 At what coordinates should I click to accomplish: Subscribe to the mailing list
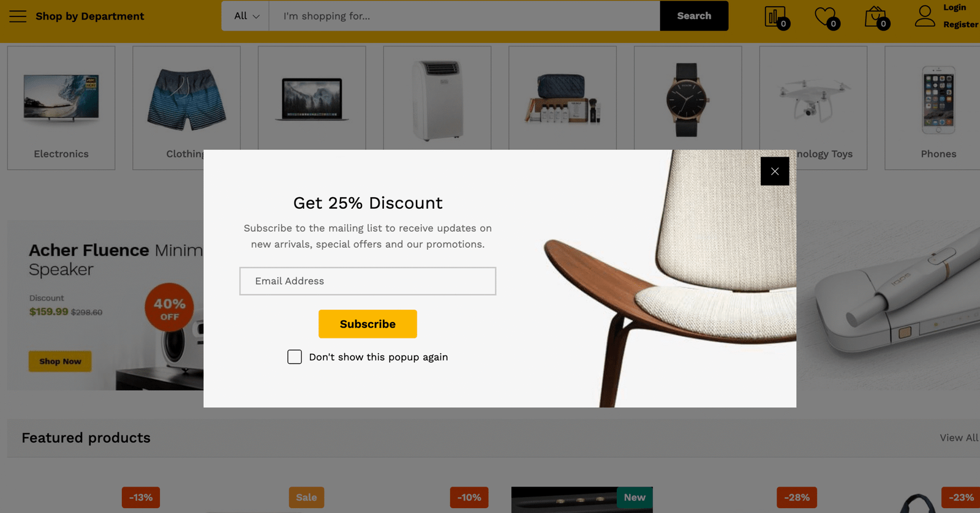[367, 324]
